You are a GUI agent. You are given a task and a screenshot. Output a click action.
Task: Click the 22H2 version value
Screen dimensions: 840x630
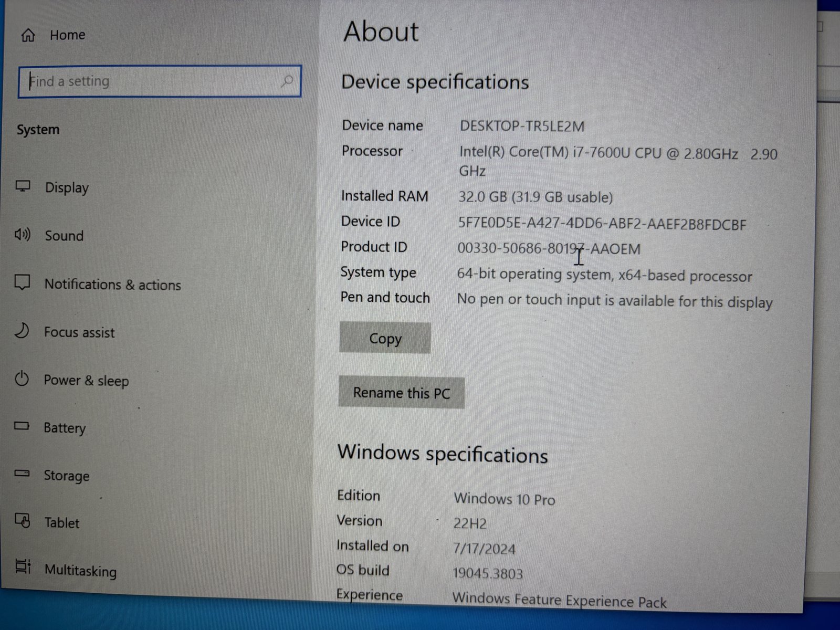tap(470, 523)
